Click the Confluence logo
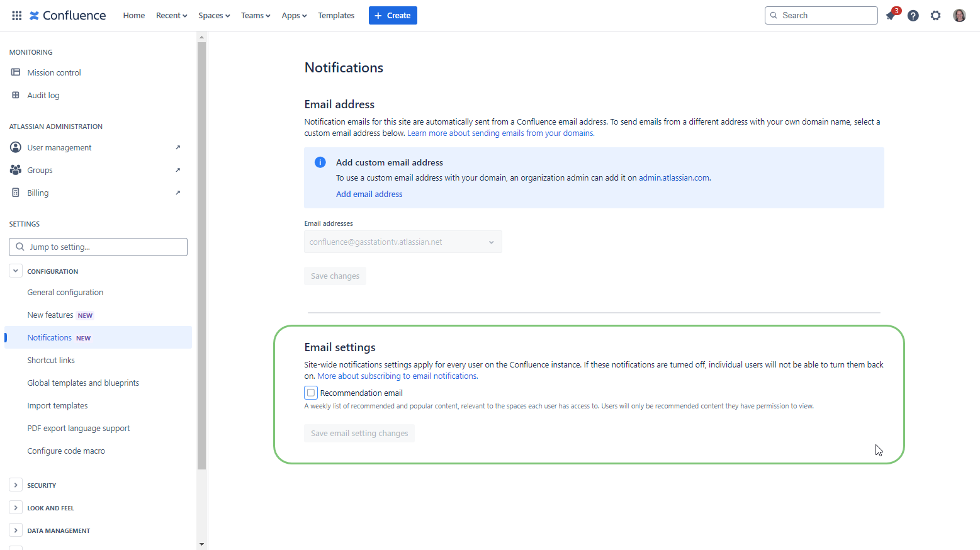Viewport: 980px width, 550px height. pos(67,15)
